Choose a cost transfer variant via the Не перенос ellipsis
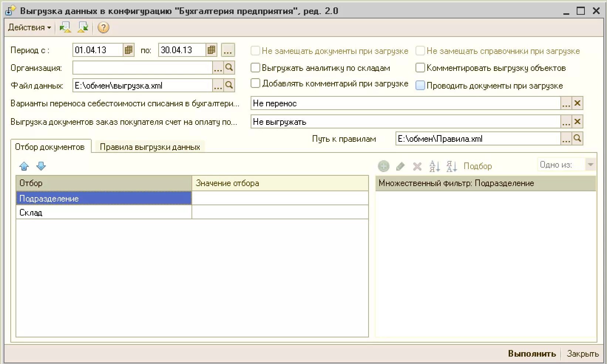607x364 pixels. [x=566, y=103]
